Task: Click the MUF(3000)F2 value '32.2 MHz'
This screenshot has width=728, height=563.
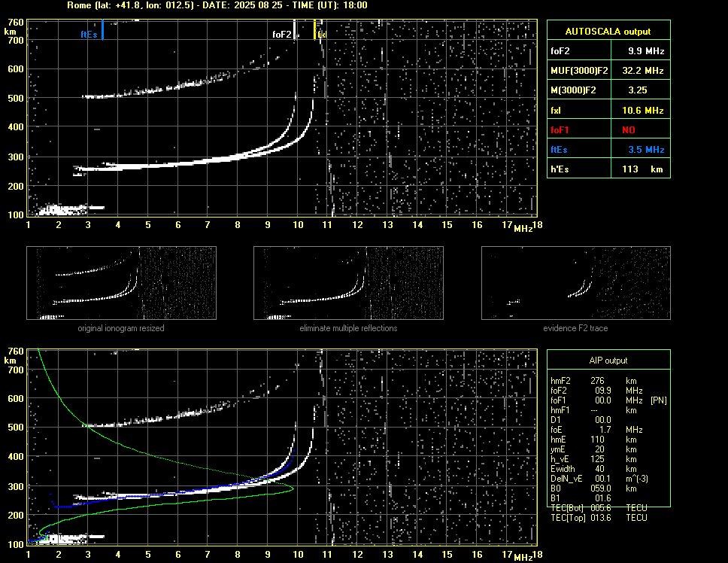Action: coord(642,71)
